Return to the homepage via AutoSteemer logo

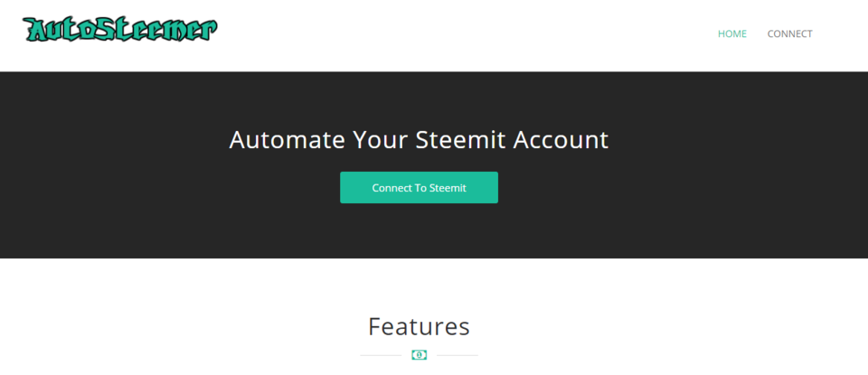point(120,29)
